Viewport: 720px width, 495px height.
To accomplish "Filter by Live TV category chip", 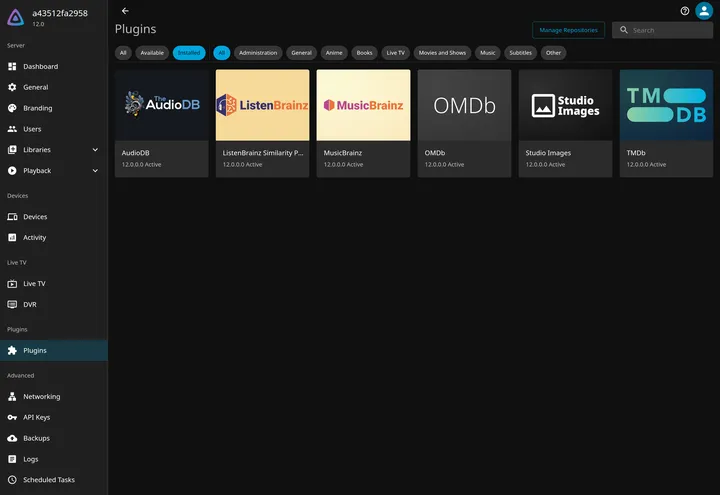I will [395, 53].
